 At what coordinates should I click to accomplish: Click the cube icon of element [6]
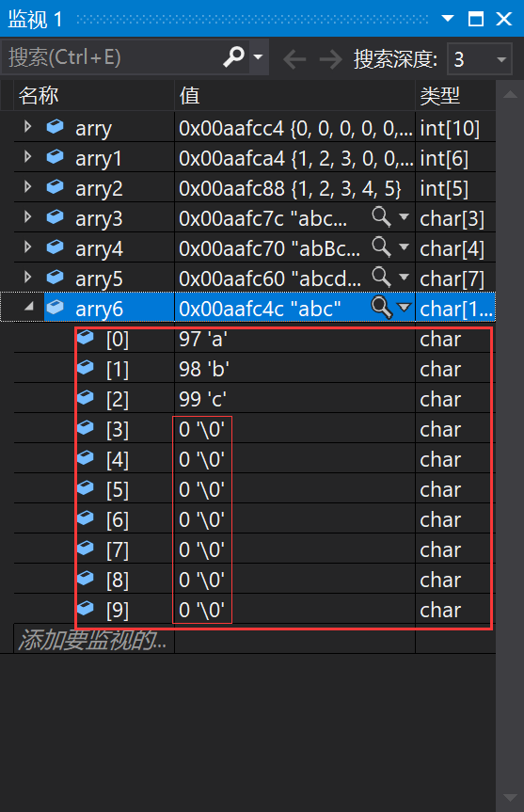click(86, 517)
